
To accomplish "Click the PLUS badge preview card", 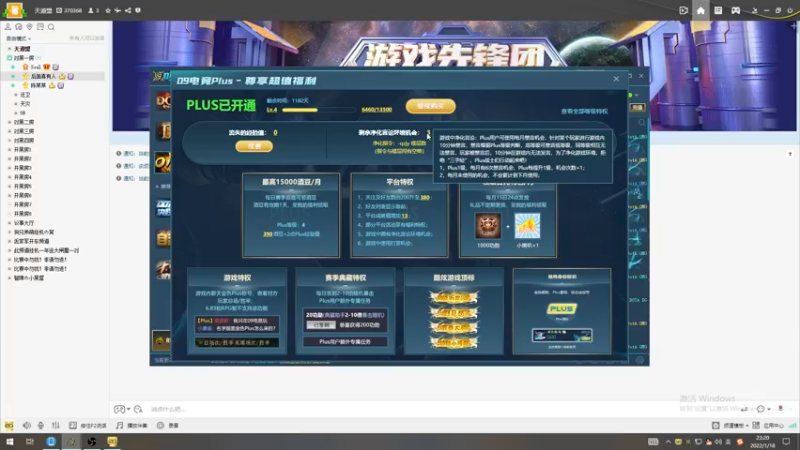I will click(562, 311).
